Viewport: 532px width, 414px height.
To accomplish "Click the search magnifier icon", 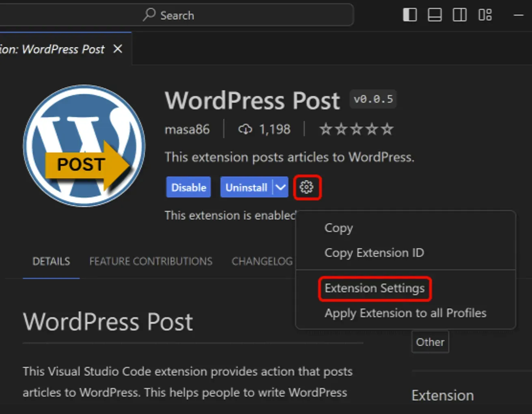I will point(150,15).
